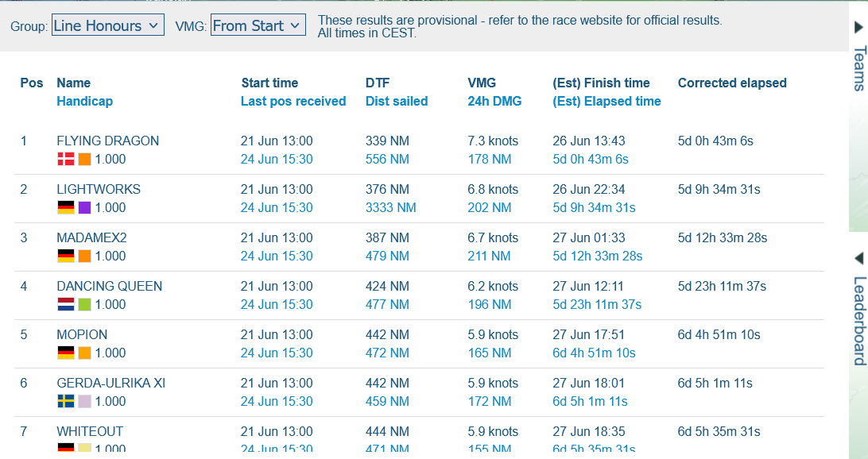Select LIGHTWORKS purple color swatch

tap(84, 207)
